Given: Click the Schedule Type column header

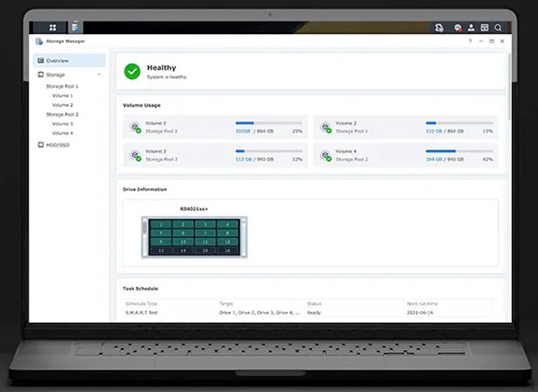Looking at the screenshot, I should (x=141, y=304).
